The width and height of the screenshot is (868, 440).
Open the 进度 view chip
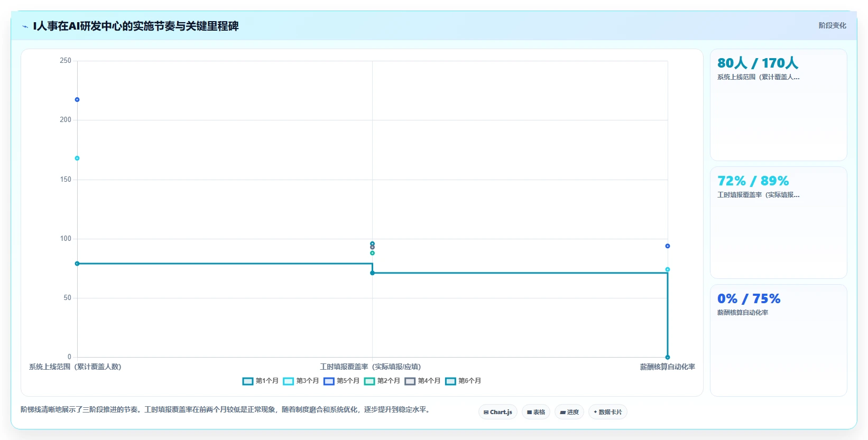tap(569, 412)
